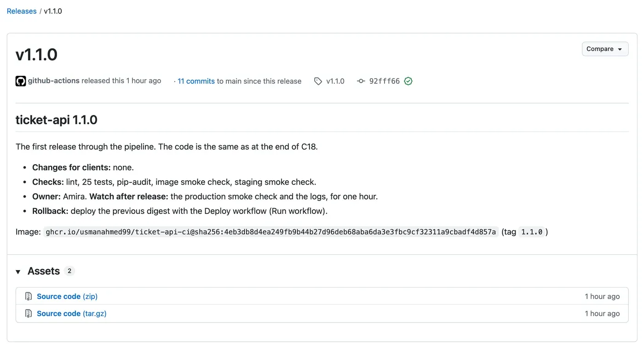The height and width of the screenshot is (345, 644).
Task: Click the v1.1.0 breadcrumb text
Action: click(x=53, y=11)
